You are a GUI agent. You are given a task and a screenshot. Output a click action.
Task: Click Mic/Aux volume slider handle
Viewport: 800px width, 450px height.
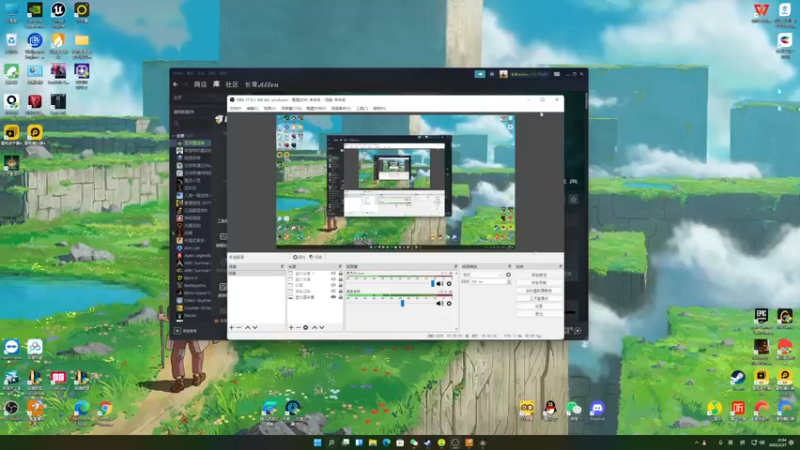(433, 284)
